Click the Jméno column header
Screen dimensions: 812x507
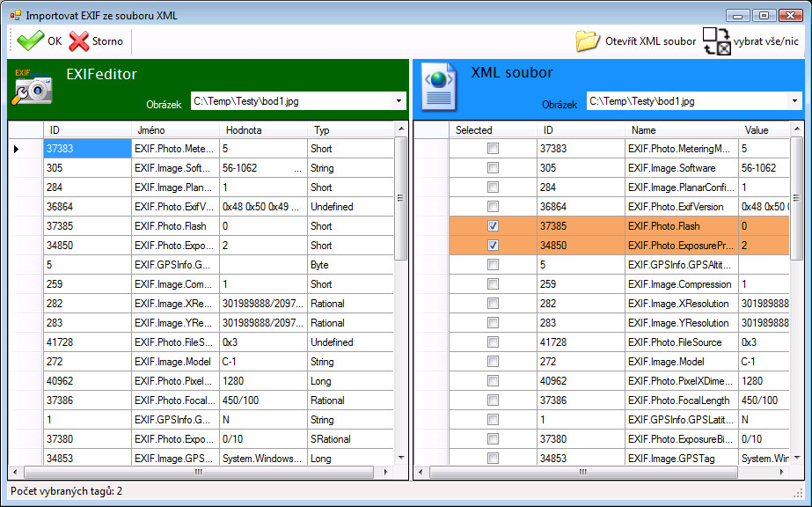tap(175, 130)
